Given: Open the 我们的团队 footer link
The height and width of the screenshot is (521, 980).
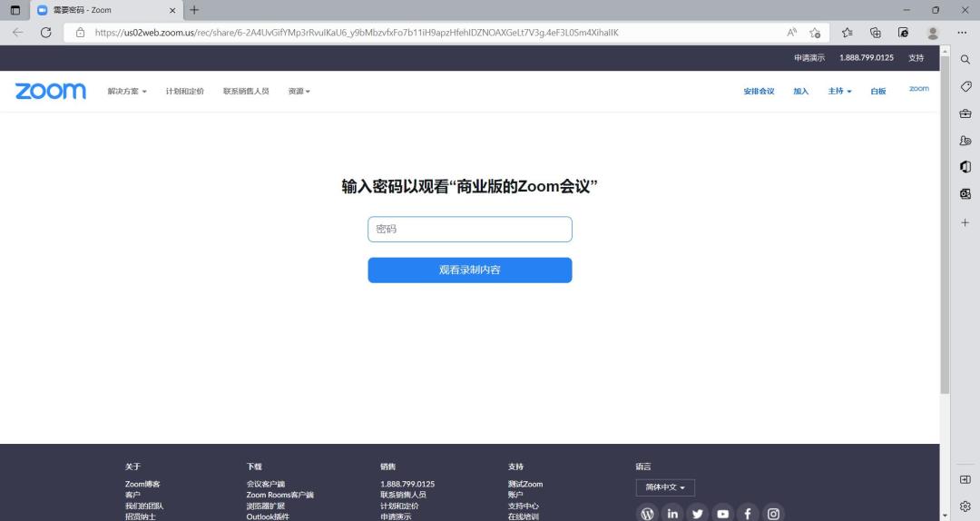Looking at the screenshot, I should (x=143, y=506).
